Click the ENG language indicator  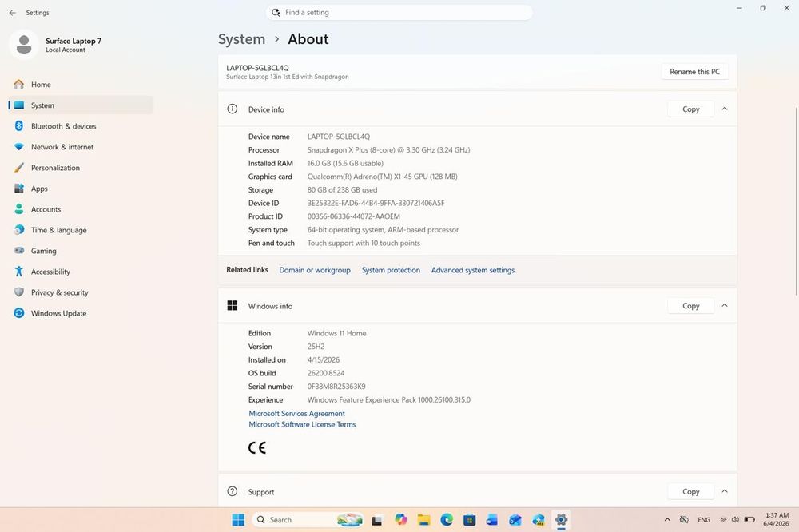704,520
